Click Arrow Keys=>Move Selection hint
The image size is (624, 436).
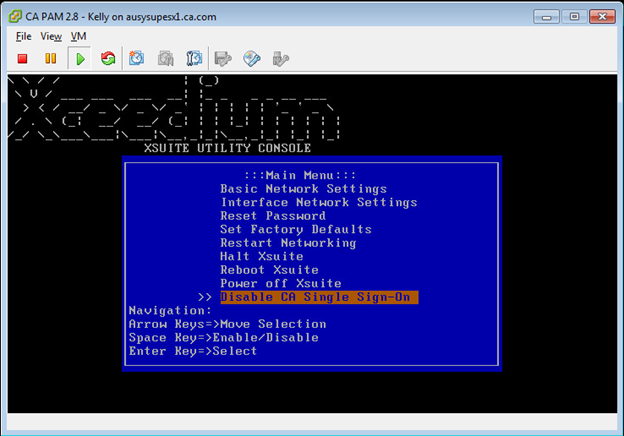[x=228, y=324]
